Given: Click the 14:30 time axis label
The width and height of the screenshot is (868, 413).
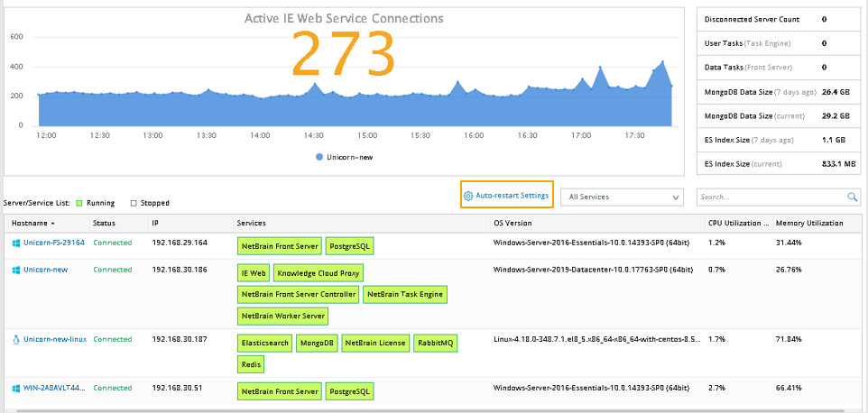Looking at the screenshot, I should [x=313, y=135].
